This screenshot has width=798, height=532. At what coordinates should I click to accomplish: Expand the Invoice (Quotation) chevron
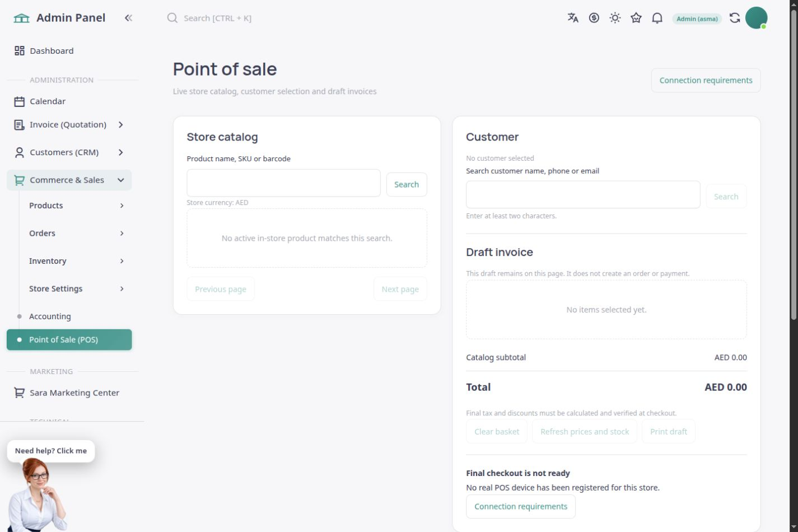[x=121, y=125]
